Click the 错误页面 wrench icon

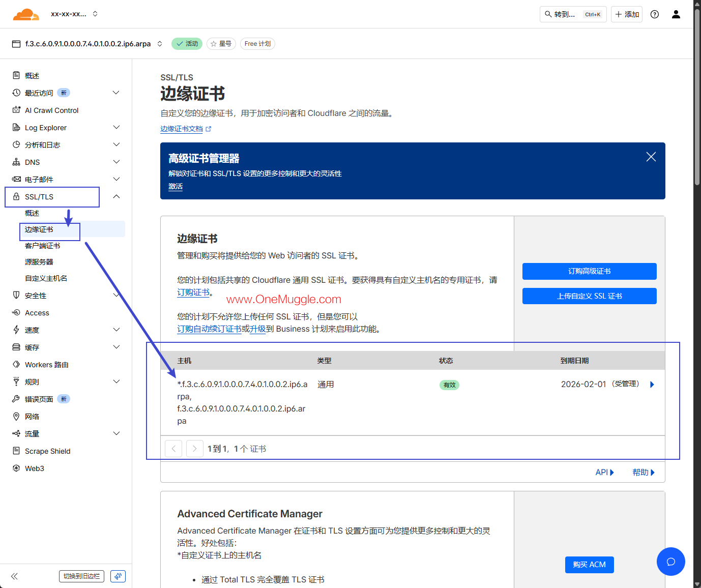[x=16, y=399]
